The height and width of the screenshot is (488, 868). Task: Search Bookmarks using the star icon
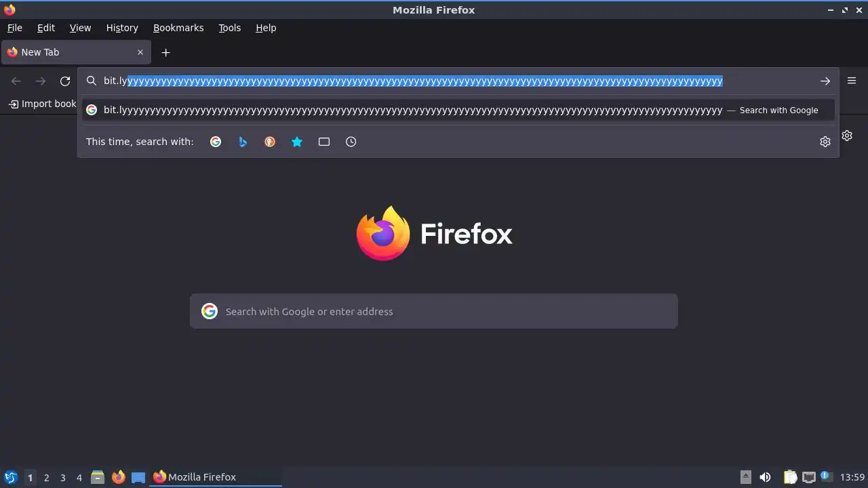point(297,142)
